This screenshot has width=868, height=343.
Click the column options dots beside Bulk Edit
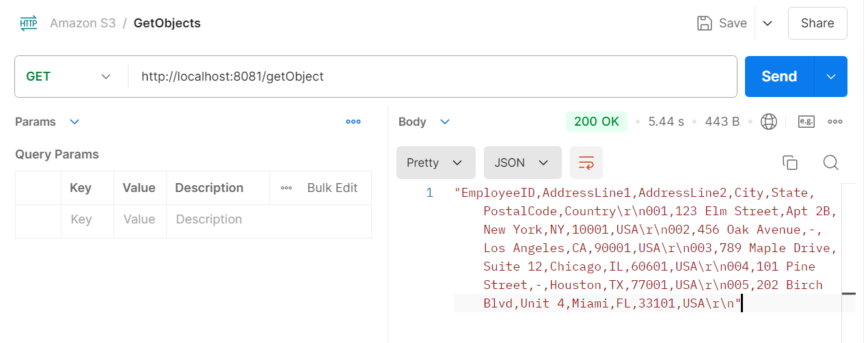[286, 188]
